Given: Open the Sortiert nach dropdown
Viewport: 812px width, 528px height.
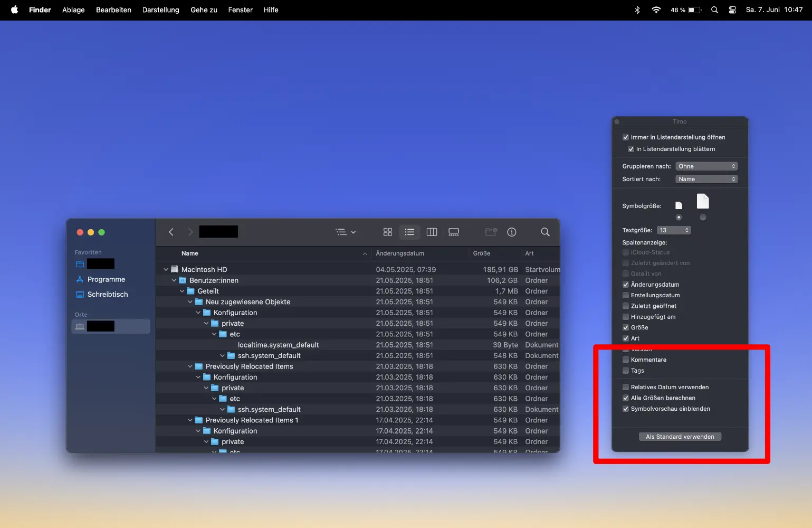Looking at the screenshot, I should click(x=706, y=179).
